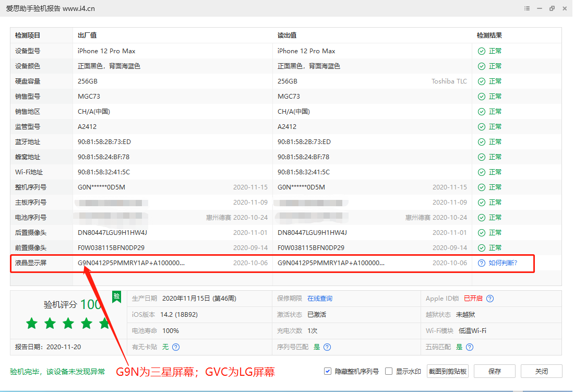
Task: Click the 保存 button
Action: click(x=495, y=372)
